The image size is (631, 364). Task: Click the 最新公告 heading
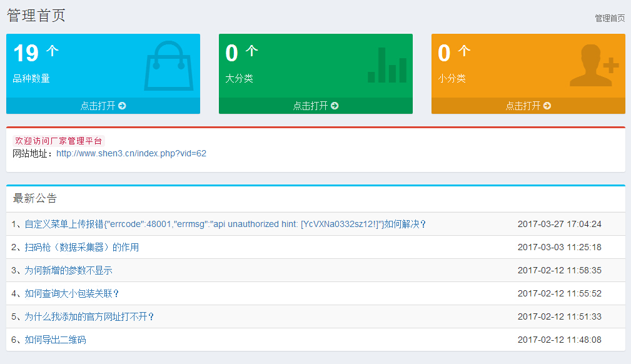(x=34, y=198)
